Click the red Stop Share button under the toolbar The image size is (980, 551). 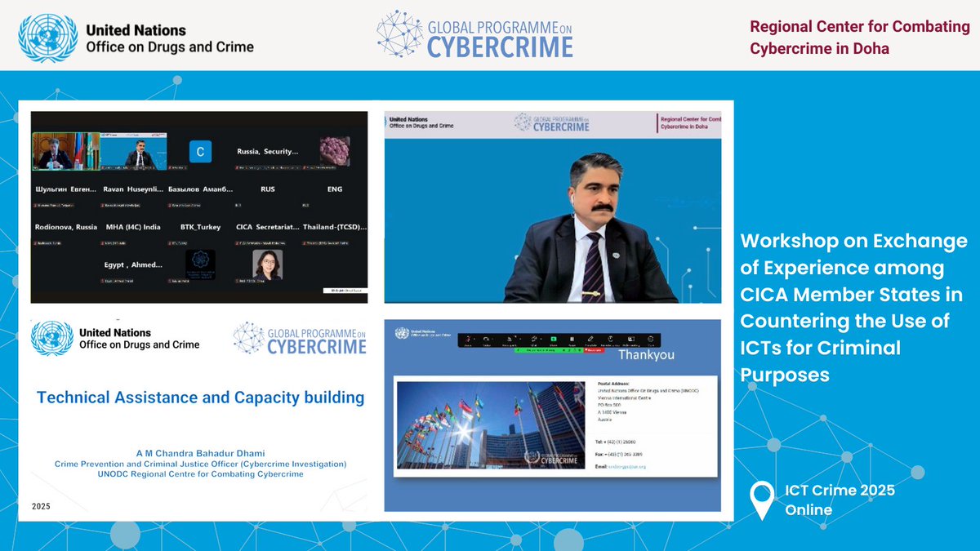coord(594,350)
